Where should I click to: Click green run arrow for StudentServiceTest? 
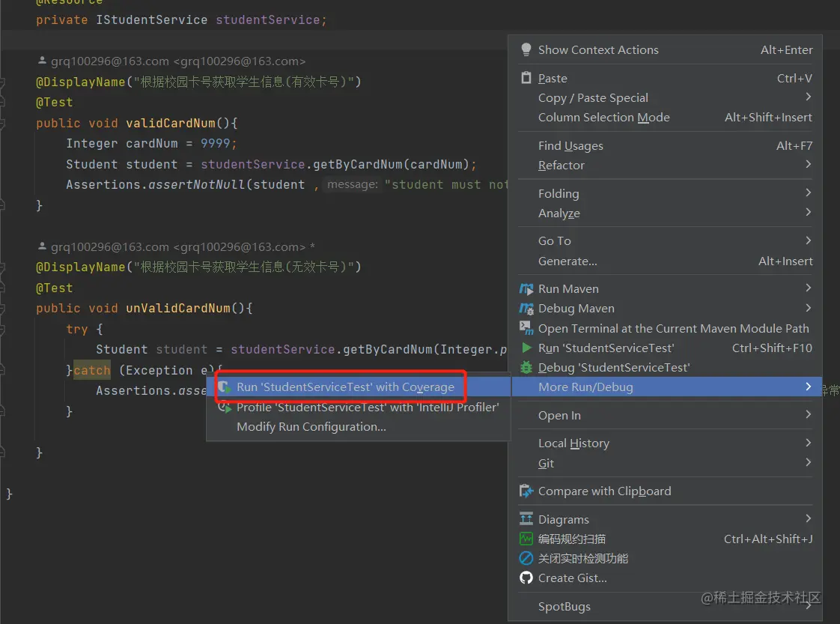pyautogui.click(x=526, y=348)
